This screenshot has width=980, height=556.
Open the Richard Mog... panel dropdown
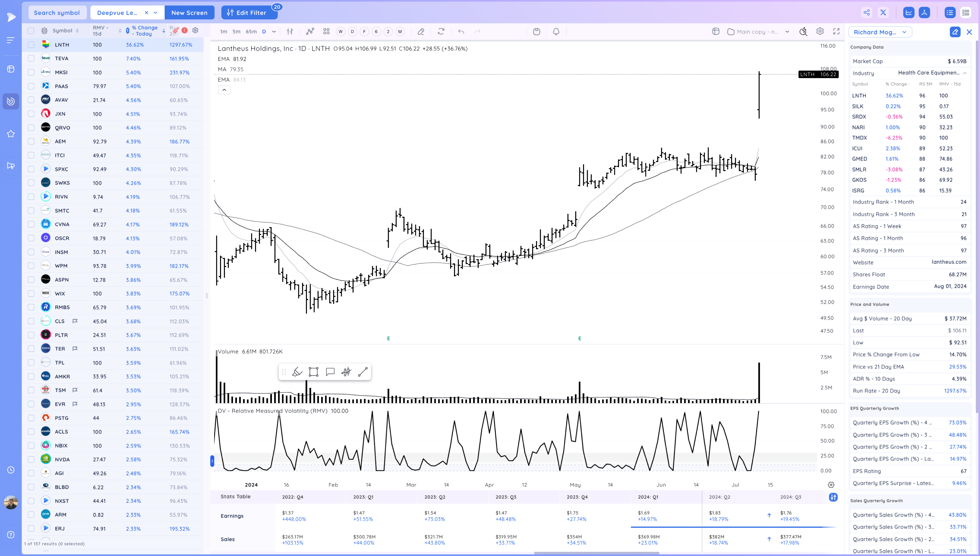(x=880, y=32)
